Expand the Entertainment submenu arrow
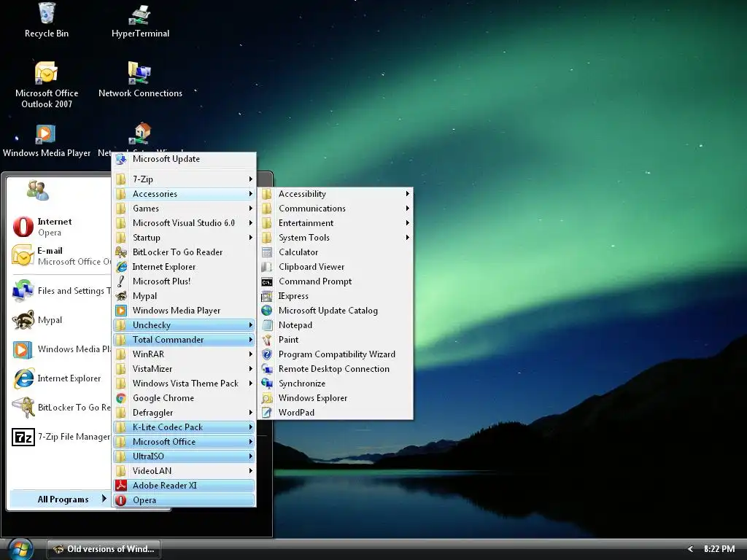This screenshot has width=747, height=560. tap(407, 223)
